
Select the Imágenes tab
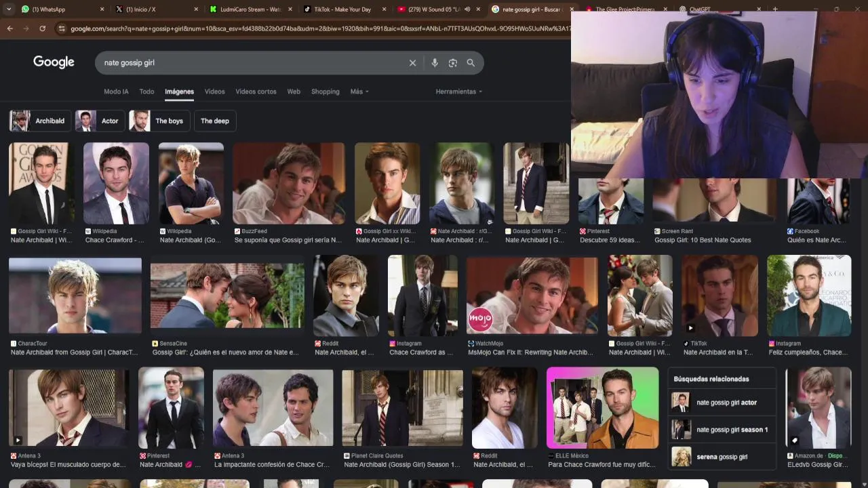[x=179, y=91]
